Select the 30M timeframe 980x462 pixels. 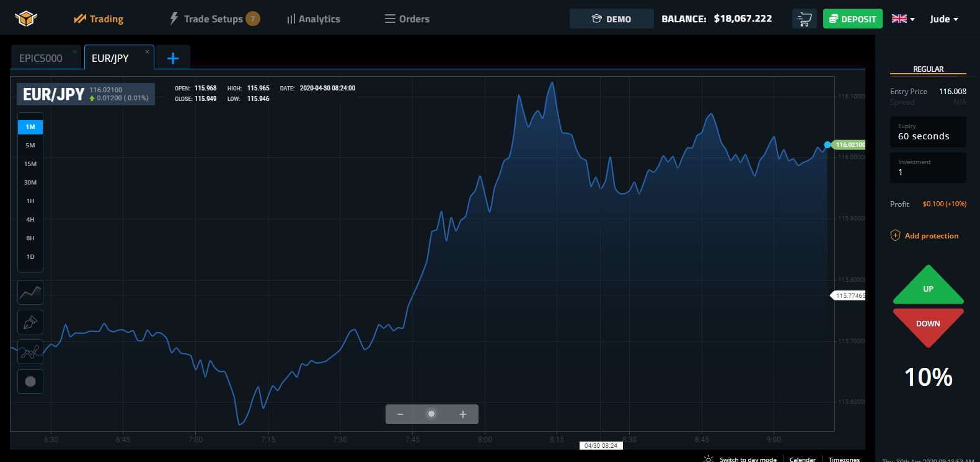[x=30, y=182]
